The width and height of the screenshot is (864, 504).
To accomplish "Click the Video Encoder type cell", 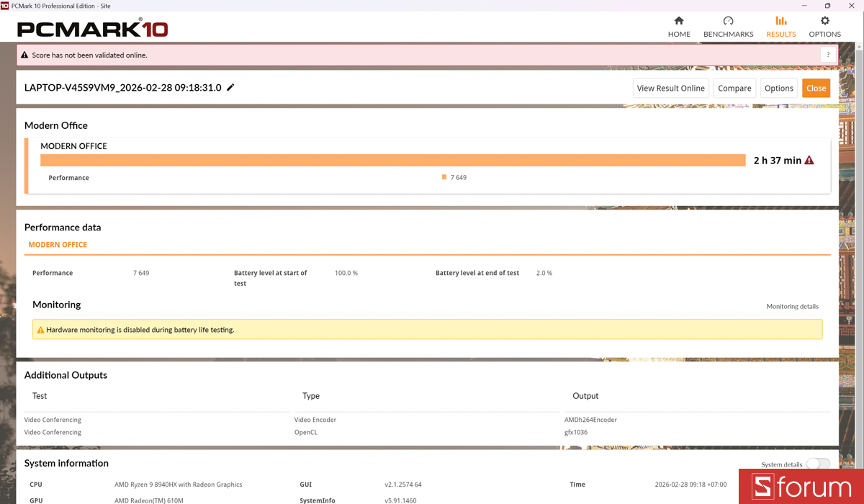I will tap(315, 420).
